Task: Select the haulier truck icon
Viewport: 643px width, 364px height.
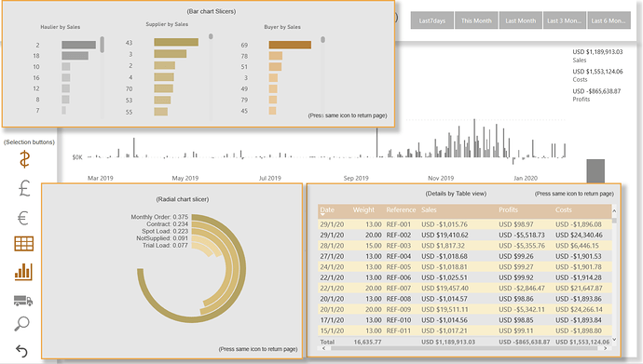Action: [23, 301]
